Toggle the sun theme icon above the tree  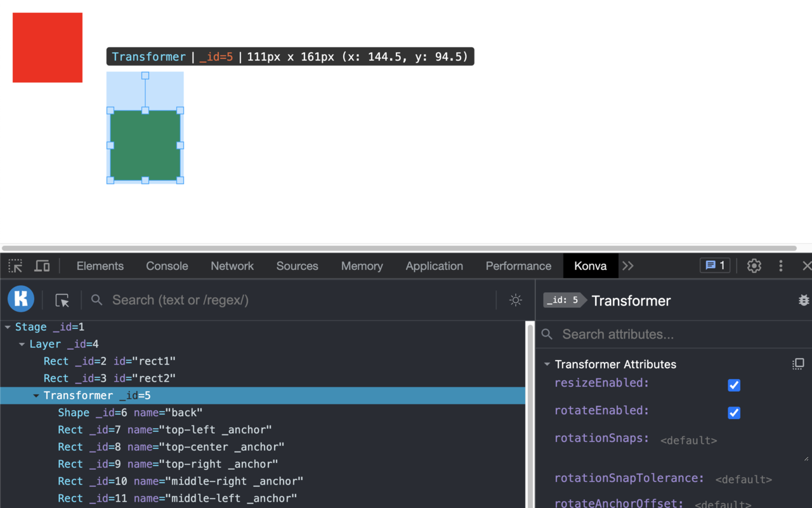pyautogui.click(x=515, y=300)
